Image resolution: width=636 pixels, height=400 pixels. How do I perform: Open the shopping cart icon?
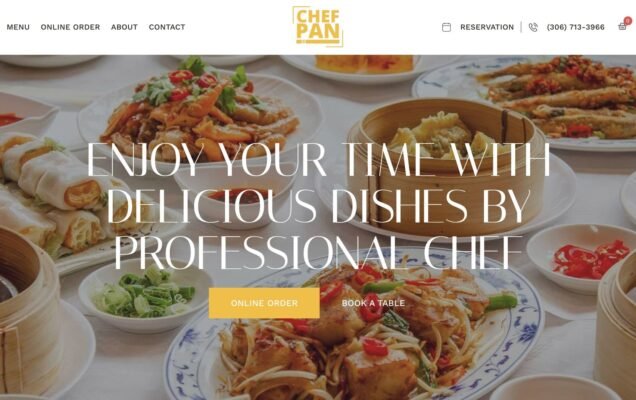pos(622,27)
